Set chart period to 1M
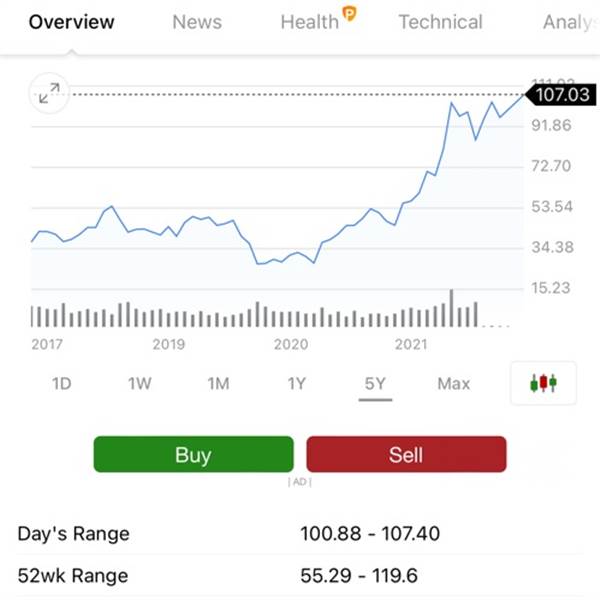This screenshot has height=600, width=600. click(218, 383)
